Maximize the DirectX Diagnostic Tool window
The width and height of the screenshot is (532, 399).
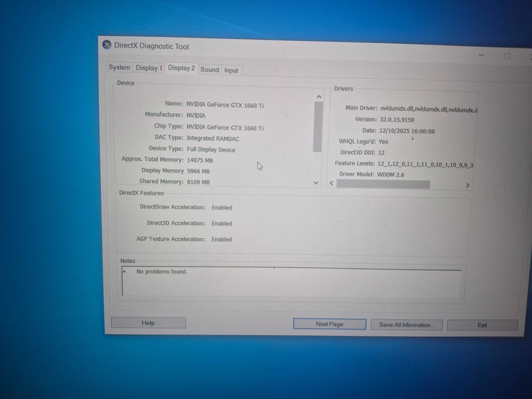click(507, 56)
